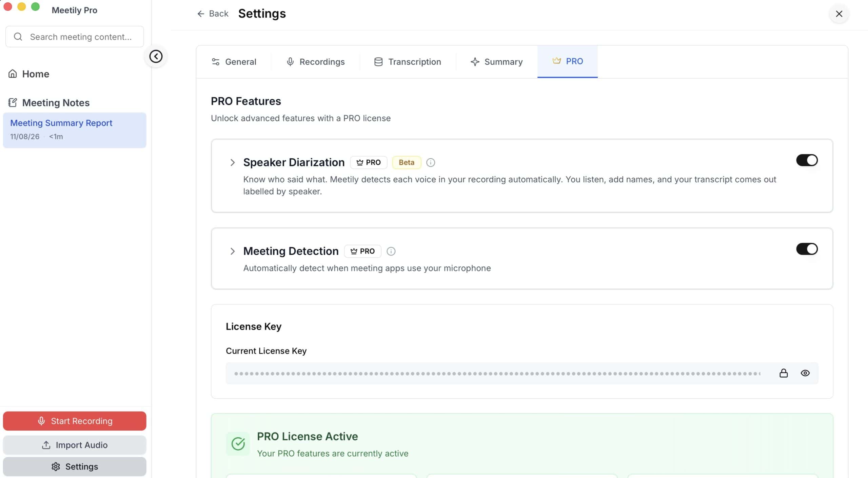Click the Home house icon
Viewport: 868px width, 478px height.
tap(13, 74)
